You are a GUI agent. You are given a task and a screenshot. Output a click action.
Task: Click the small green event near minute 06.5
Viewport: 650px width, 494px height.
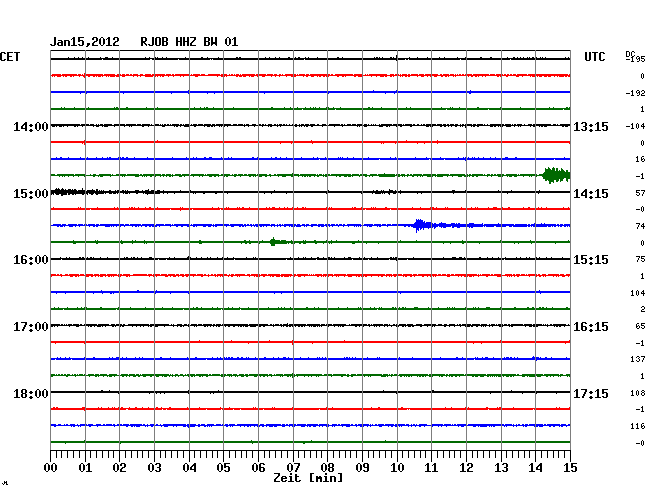[x=278, y=242]
